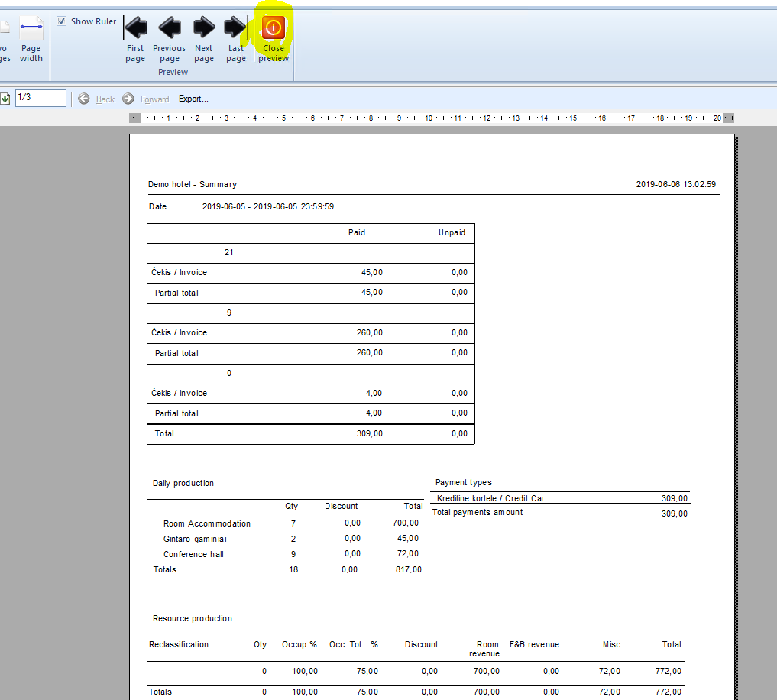
Task: Select date range 2019-06-05 - 2019-06-05 23:59:59
Action: pos(268,207)
